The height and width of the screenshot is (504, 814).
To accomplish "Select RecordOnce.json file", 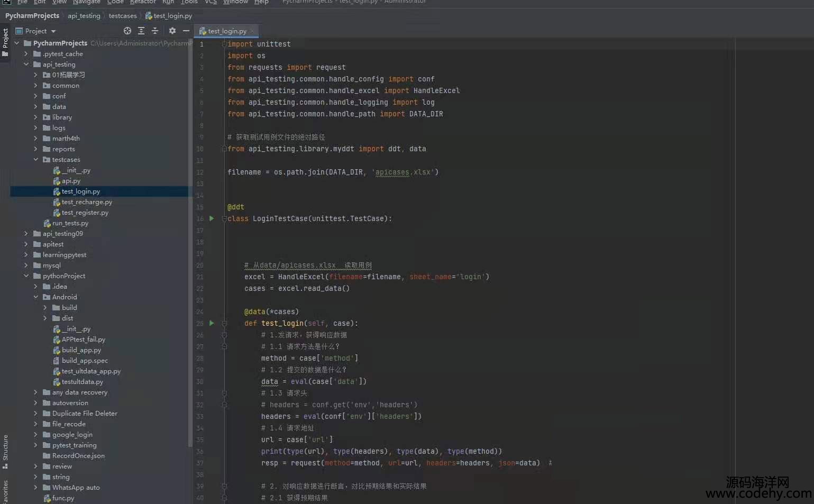I will (78, 456).
